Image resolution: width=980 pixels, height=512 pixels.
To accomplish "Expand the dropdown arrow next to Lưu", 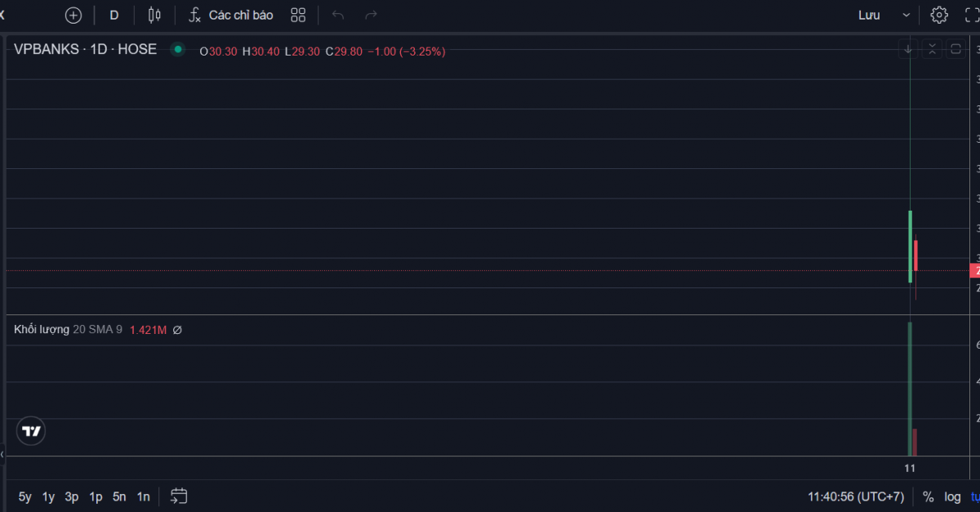I will (x=906, y=15).
